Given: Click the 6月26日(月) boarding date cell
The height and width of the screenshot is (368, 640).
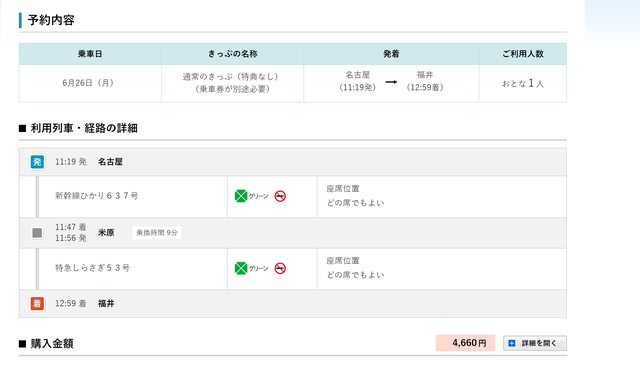Looking at the screenshot, I should [x=90, y=83].
